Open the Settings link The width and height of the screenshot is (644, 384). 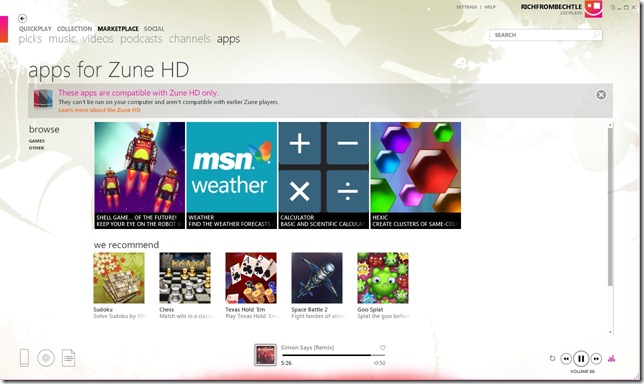click(x=467, y=7)
